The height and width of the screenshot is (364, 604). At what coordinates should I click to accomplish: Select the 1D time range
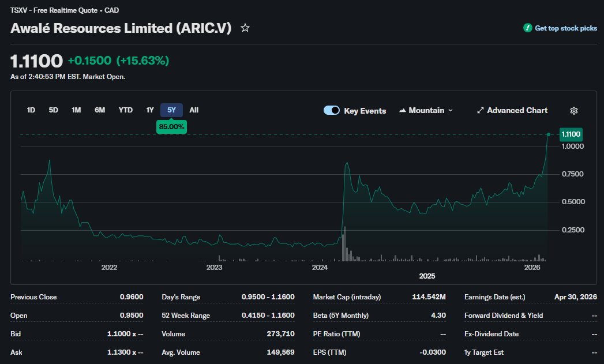tap(31, 110)
